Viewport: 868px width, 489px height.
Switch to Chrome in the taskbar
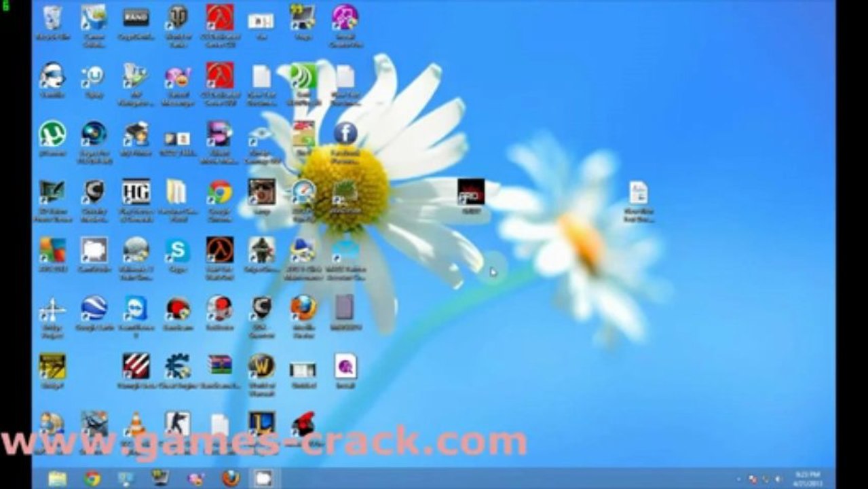(92, 479)
